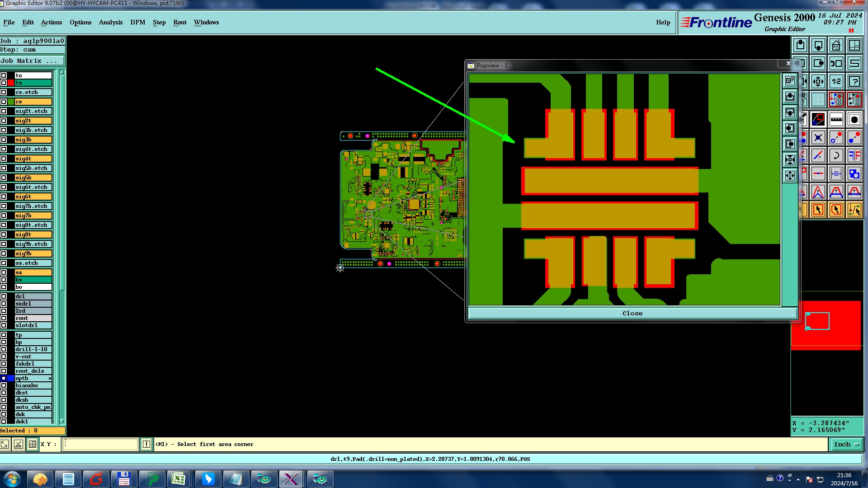Click the Home view icon
The height and width of the screenshot is (488, 868).
[836, 46]
